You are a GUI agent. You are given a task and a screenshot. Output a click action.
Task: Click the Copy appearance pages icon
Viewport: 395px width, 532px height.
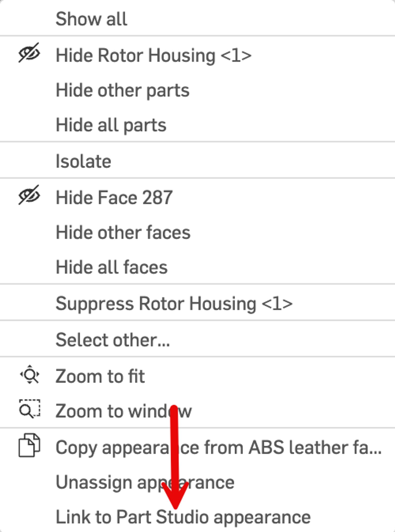click(29, 445)
